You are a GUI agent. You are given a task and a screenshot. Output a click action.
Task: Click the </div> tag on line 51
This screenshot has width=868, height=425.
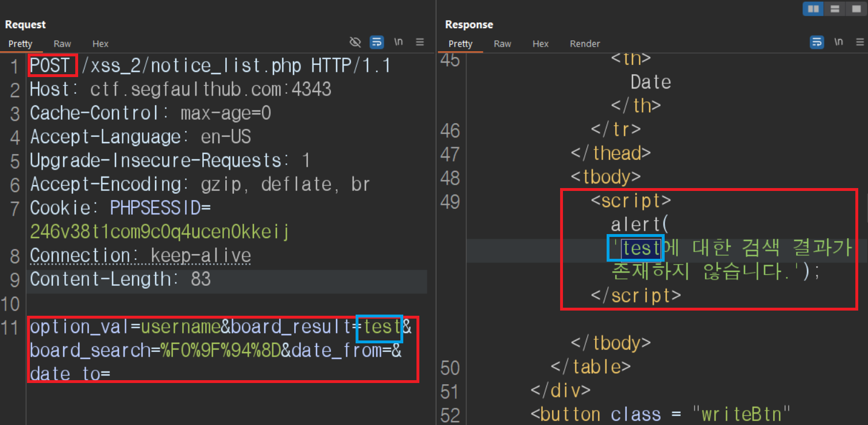tap(560, 390)
